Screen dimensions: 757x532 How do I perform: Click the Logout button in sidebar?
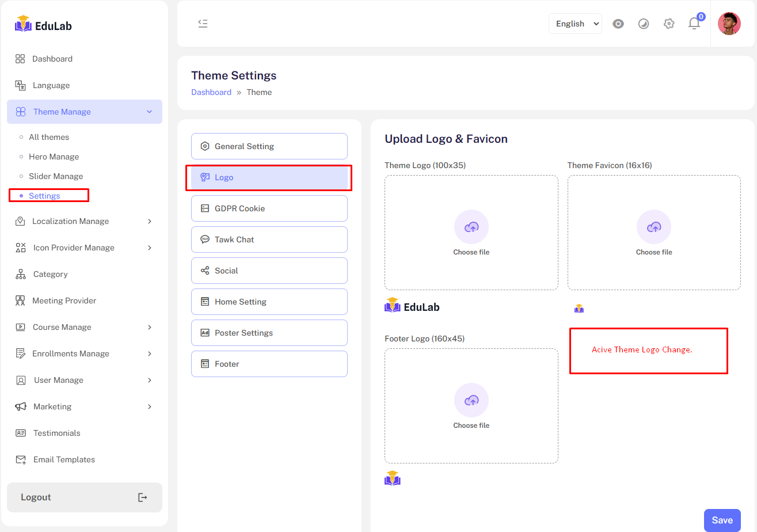(x=84, y=497)
